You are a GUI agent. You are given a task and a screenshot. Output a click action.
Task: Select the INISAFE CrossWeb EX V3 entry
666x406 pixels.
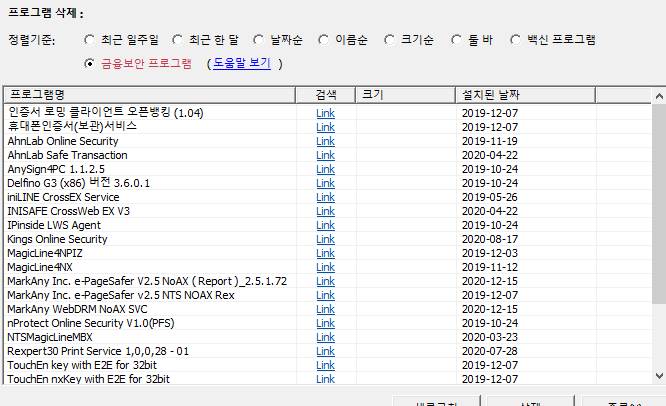pyautogui.click(x=68, y=211)
